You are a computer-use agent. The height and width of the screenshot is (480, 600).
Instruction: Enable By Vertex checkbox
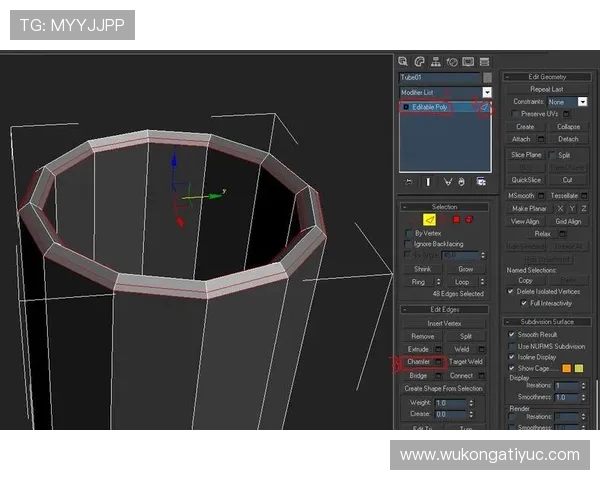[408, 233]
